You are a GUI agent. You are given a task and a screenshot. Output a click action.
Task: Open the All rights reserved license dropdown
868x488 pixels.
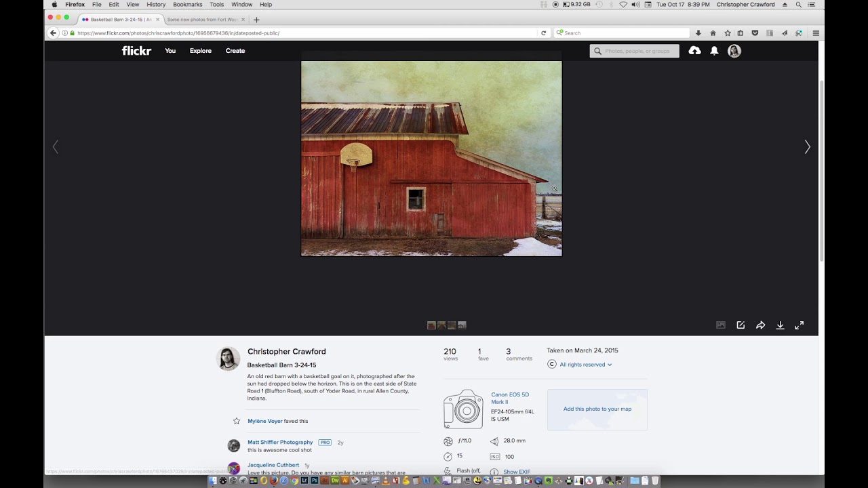(585, 365)
